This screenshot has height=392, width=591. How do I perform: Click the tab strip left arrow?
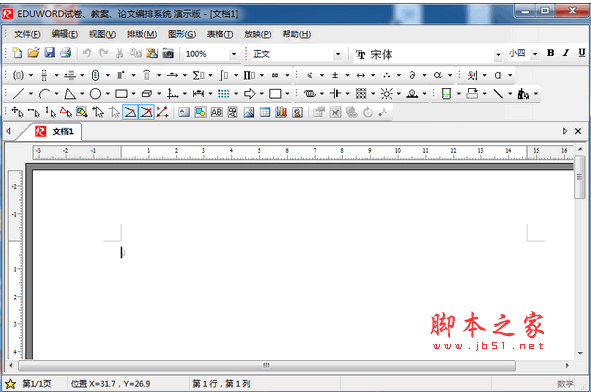coord(8,131)
